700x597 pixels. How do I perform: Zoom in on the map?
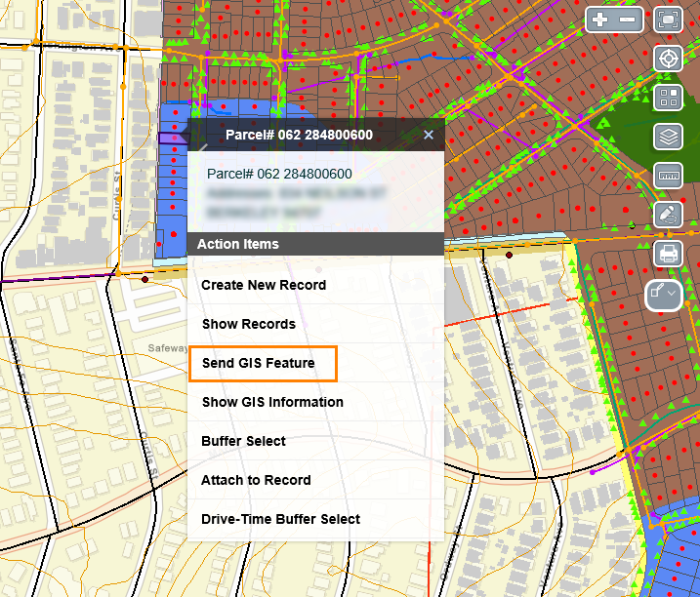pos(599,20)
